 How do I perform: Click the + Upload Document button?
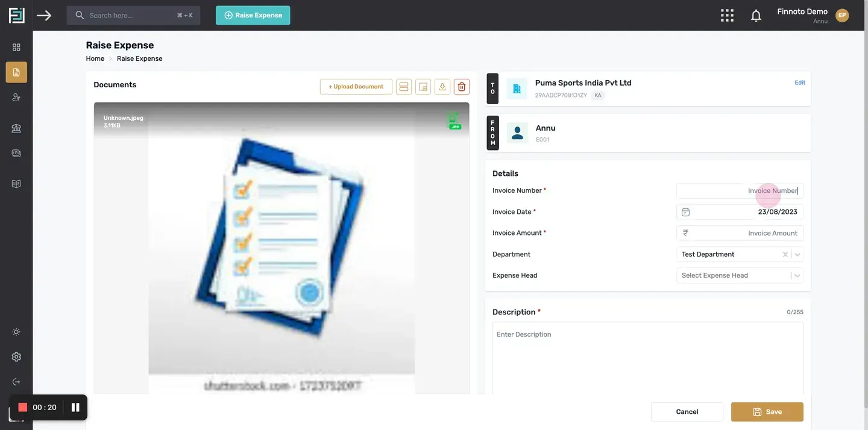click(356, 87)
